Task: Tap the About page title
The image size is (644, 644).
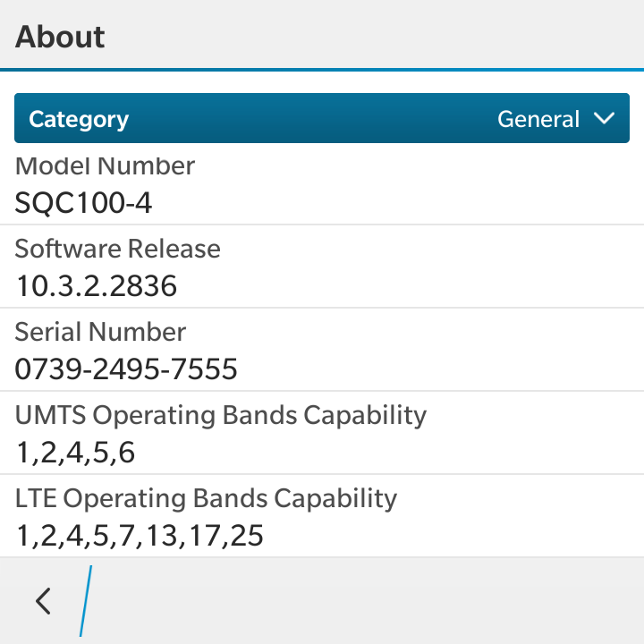Action: coord(60,37)
